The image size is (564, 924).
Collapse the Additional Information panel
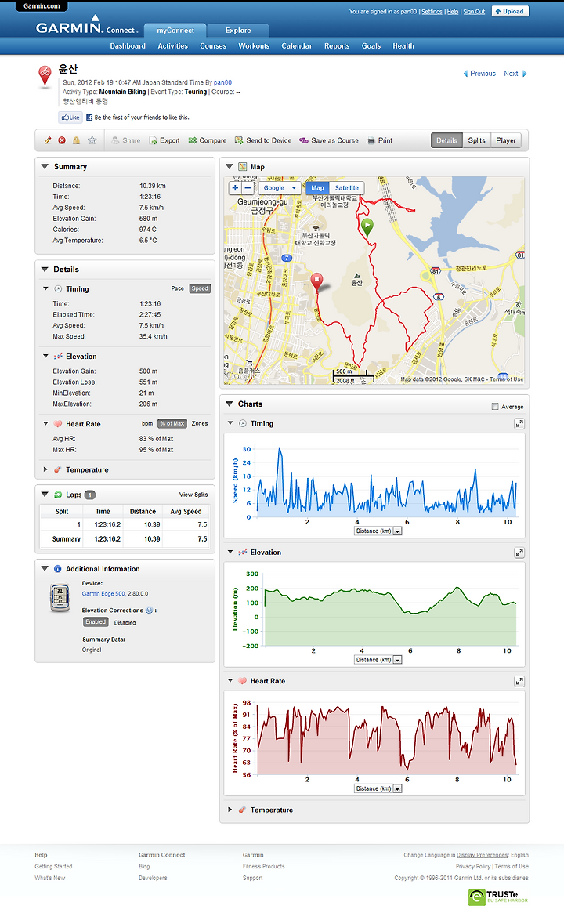click(x=45, y=569)
